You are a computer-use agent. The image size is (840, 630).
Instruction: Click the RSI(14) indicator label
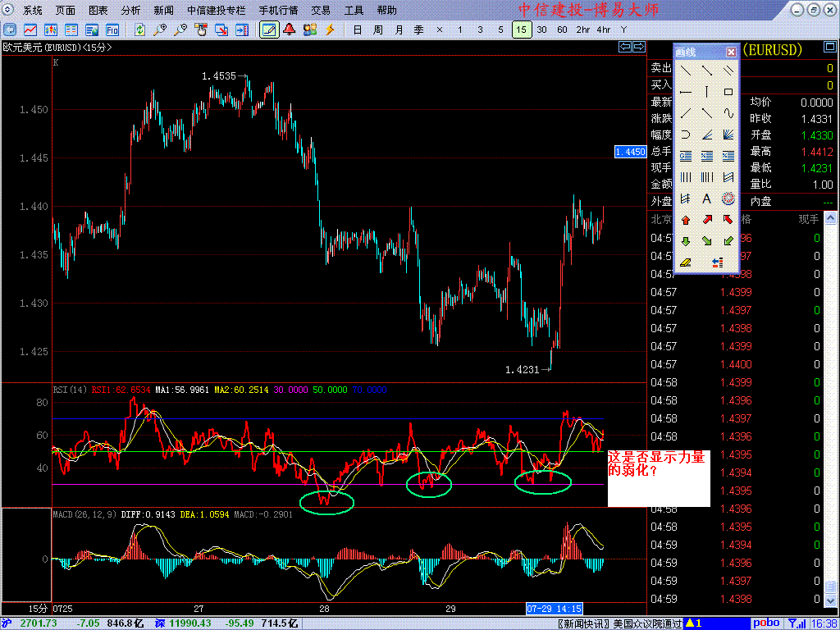click(x=71, y=390)
